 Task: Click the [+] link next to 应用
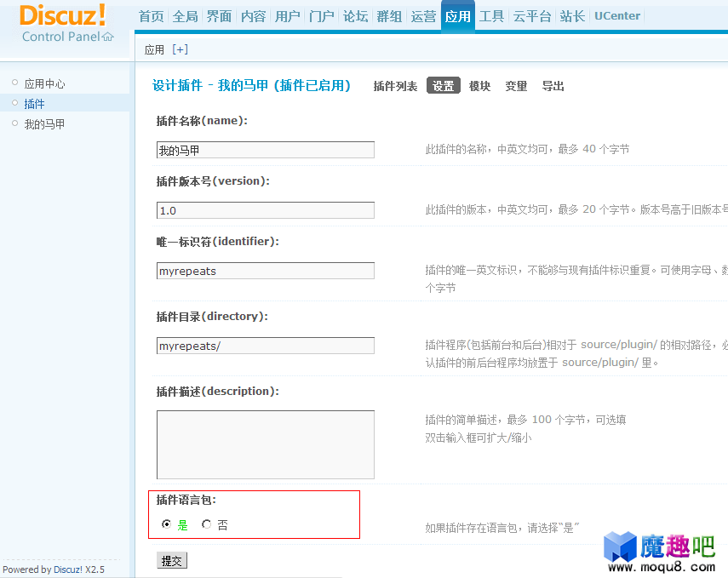[x=180, y=49]
